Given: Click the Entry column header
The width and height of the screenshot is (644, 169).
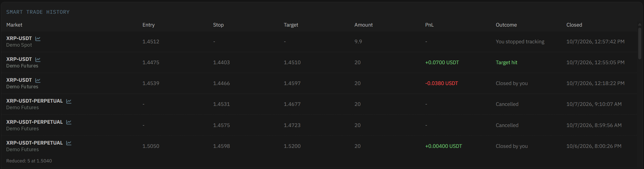Looking at the screenshot, I should click(148, 25).
